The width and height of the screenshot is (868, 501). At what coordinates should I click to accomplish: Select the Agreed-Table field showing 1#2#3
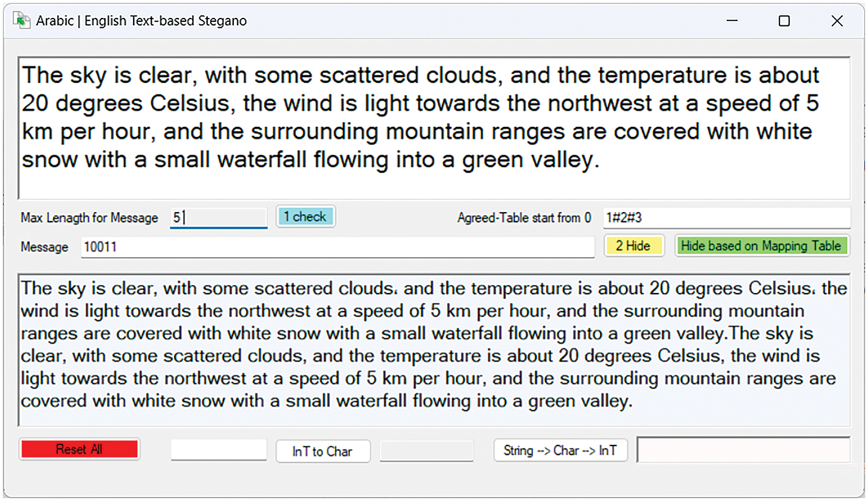726,218
